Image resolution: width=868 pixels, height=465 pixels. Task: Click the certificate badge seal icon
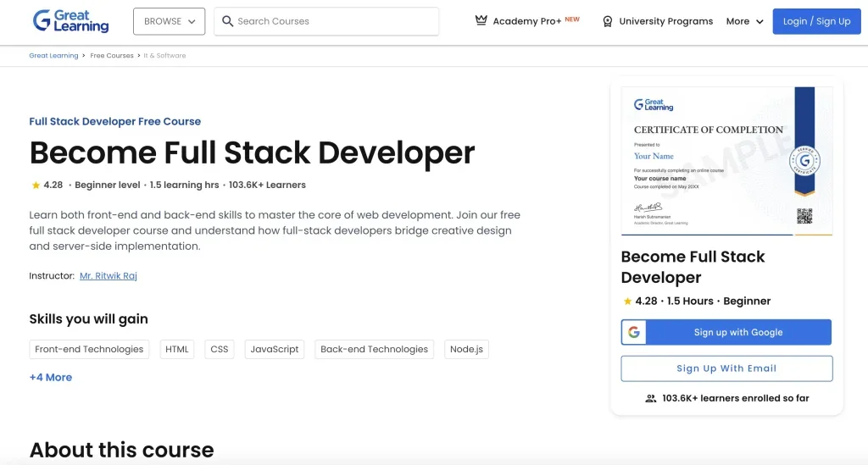tap(804, 161)
